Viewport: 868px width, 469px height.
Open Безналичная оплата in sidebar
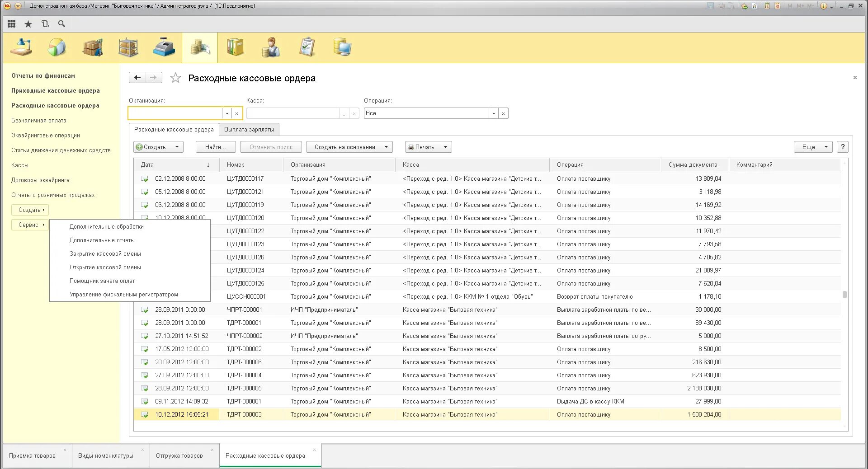point(39,121)
